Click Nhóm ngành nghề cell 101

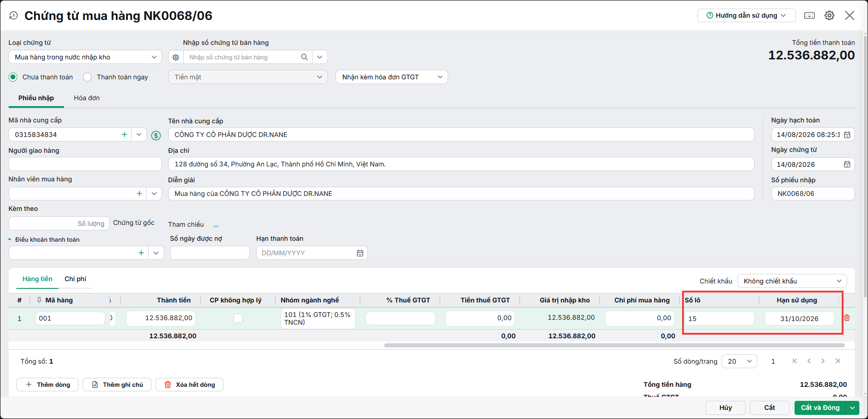317,318
